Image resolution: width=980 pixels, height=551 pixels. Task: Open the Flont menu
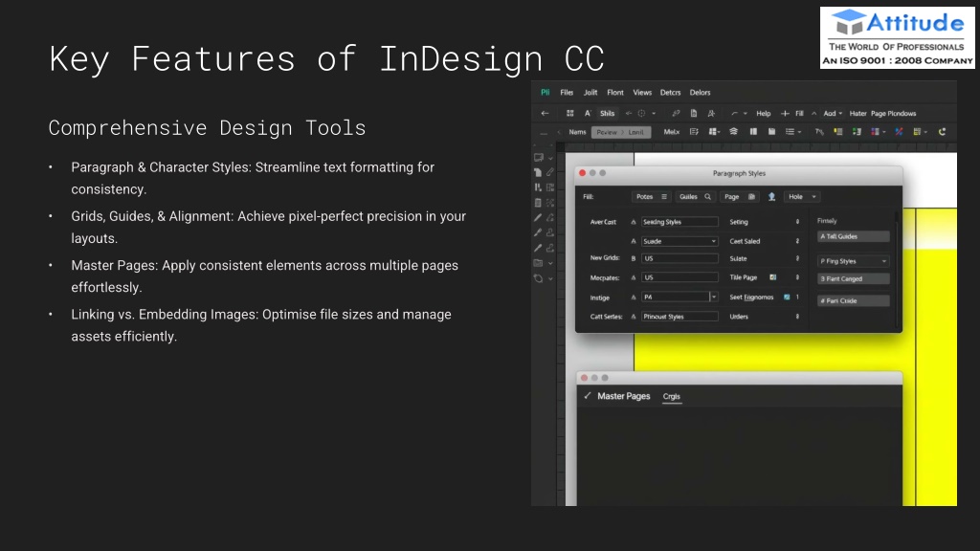pyautogui.click(x=615, y=93)
